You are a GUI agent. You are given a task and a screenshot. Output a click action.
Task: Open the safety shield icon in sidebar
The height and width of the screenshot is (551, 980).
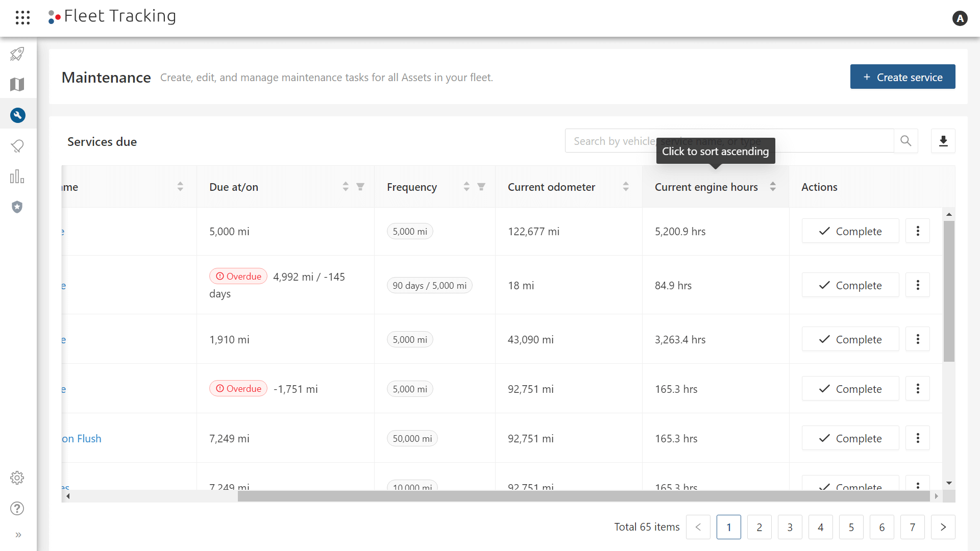pyautogui.click(x=17, y=207)
